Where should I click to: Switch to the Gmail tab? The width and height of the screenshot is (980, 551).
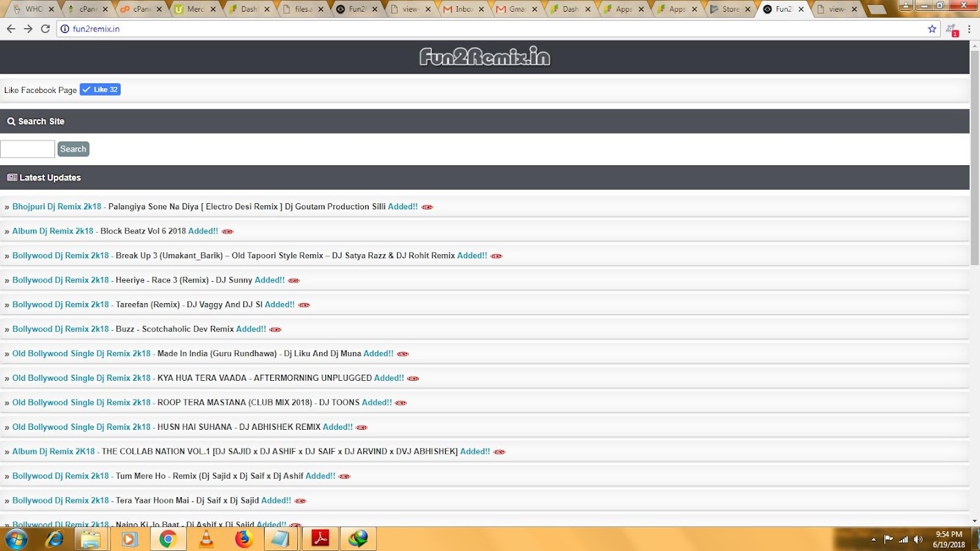click(519, 10)
